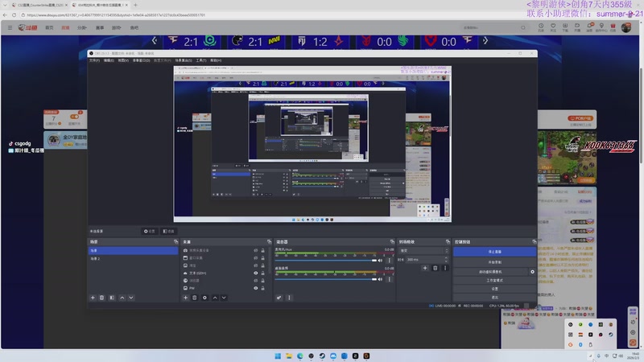Screen dimensions: 644x362
Task: Toggle visibility of 文本 (GDI+) source
Action: tap(256, 273)
